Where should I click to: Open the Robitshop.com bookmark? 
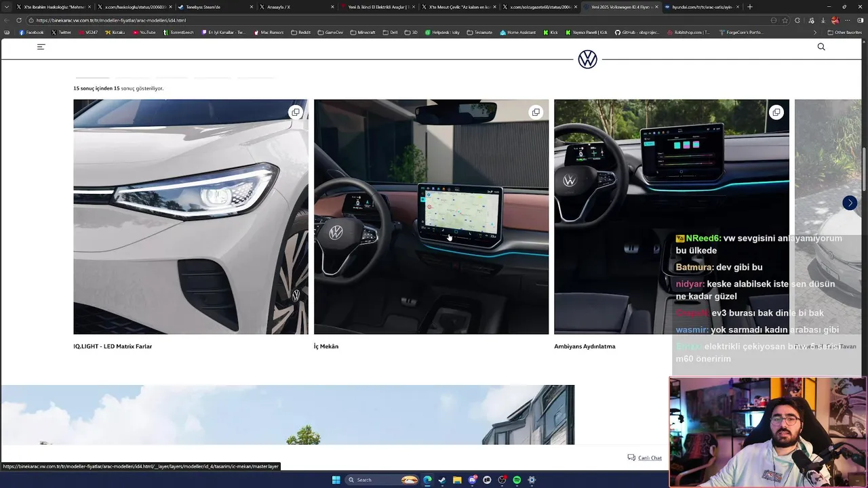[689, 32]
